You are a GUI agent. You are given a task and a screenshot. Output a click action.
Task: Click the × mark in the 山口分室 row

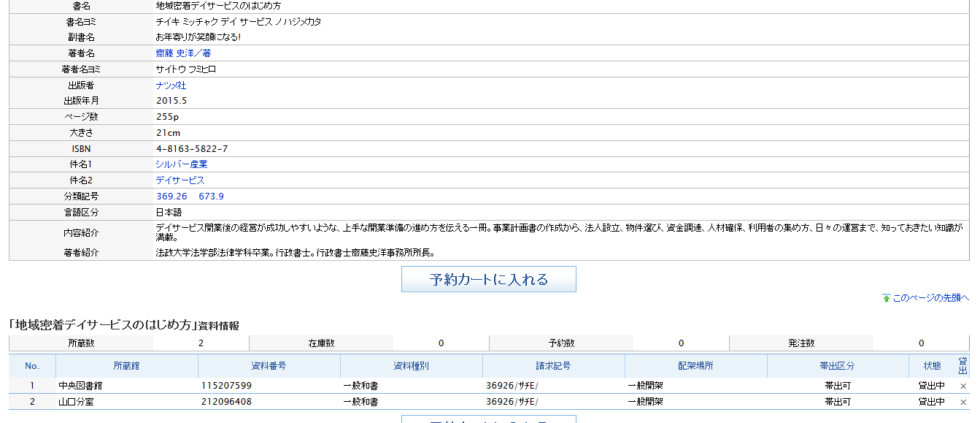(x=962, y=403)
